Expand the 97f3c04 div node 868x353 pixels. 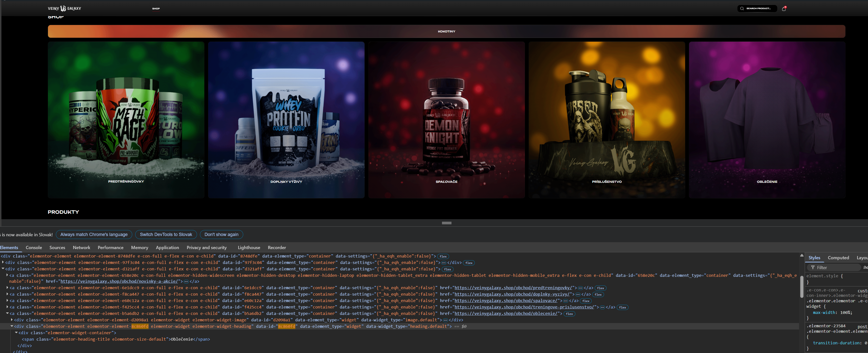[3, 262]
